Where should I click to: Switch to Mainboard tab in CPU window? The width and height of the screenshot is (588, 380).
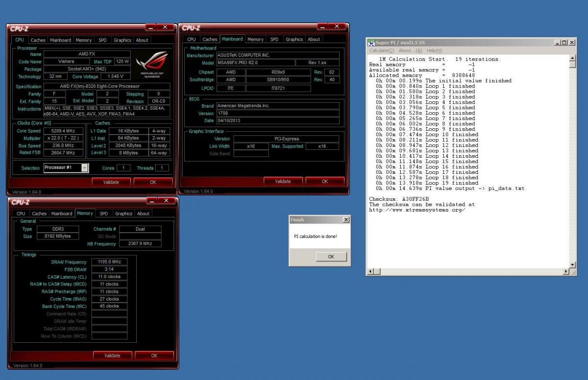click(61, 40)
